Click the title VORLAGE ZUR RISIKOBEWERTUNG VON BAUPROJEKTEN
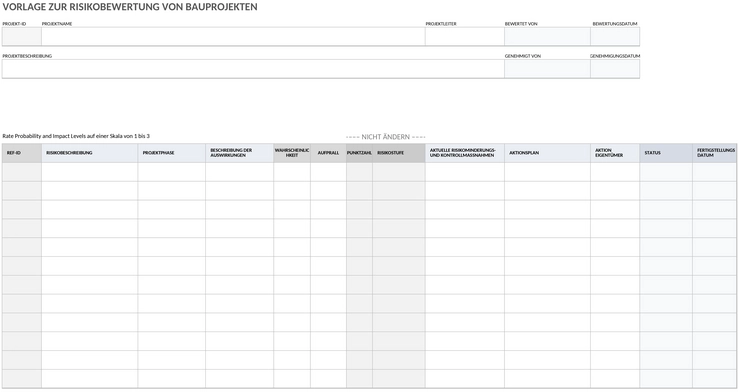The image size is (739, 392). point(130,7)
